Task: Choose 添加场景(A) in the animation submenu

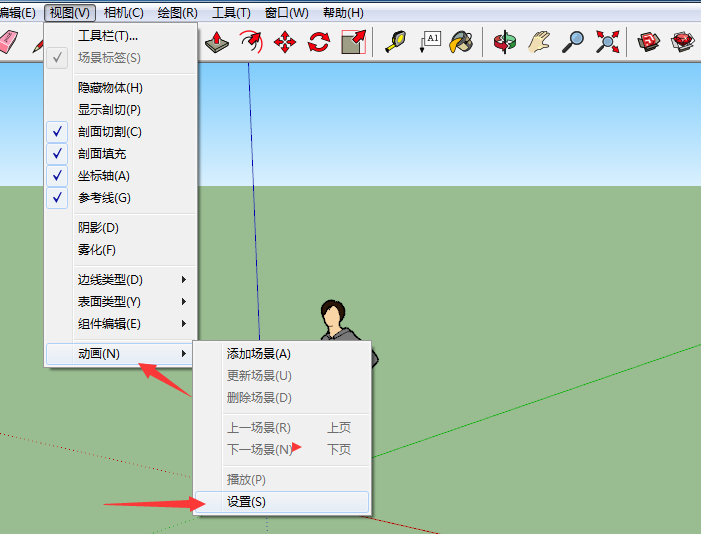Action: click(x=282, y=354)
